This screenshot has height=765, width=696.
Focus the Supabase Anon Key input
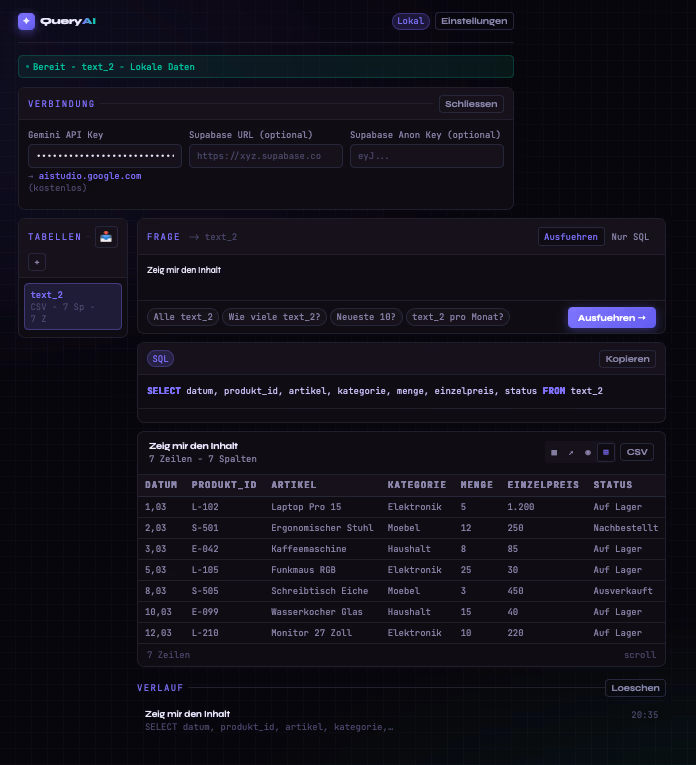(x=427, y=156)
